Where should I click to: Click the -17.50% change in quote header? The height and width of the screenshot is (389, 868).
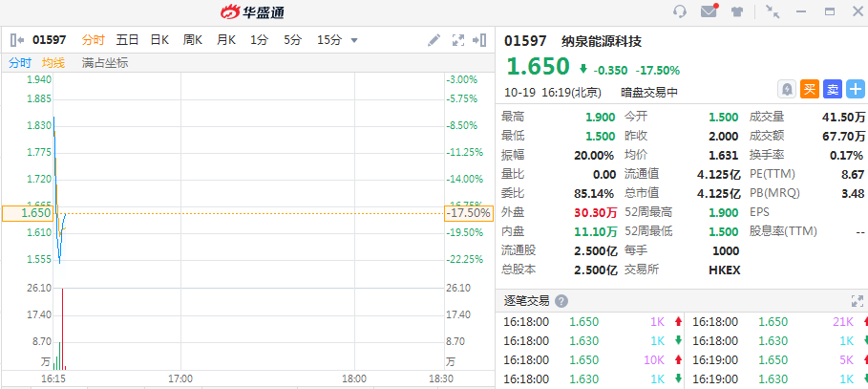(x=658, y=71)
